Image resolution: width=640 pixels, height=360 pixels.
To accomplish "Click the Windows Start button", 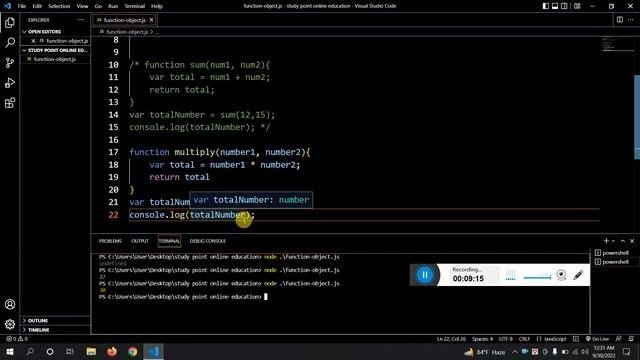I will click(x=10, y=351).
